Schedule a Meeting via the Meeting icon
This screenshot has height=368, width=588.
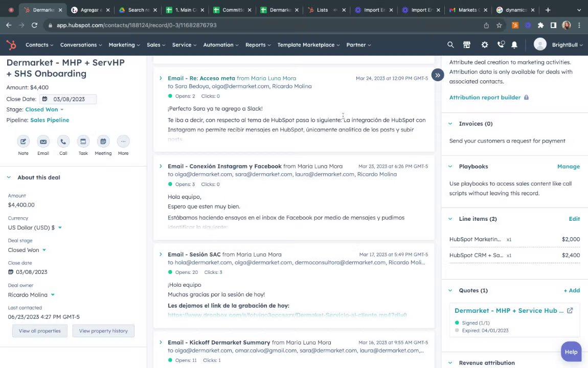(103, 141)
